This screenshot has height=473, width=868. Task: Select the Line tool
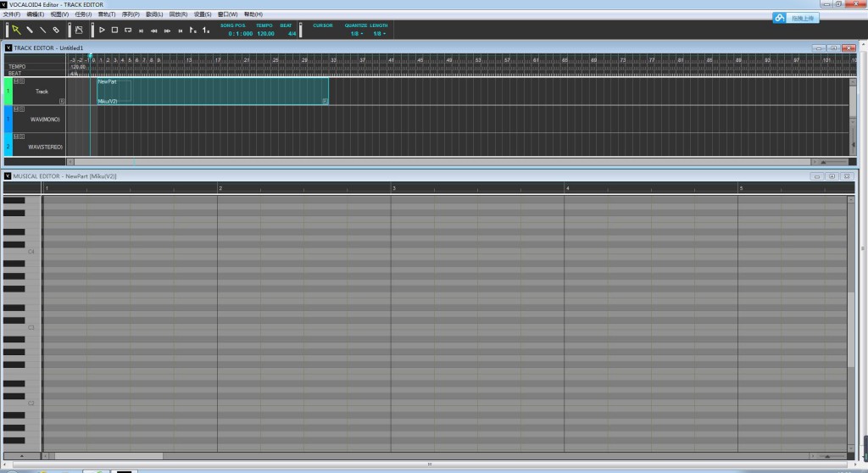[x=42, y=30]
